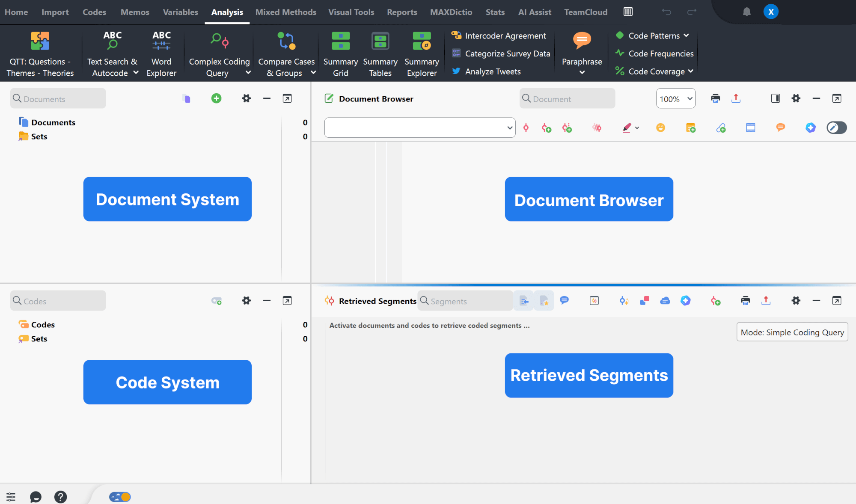The height and width of the screenshot is (504, 856).
Task: Click notification bell icon
Action: (x=746, y=12)
